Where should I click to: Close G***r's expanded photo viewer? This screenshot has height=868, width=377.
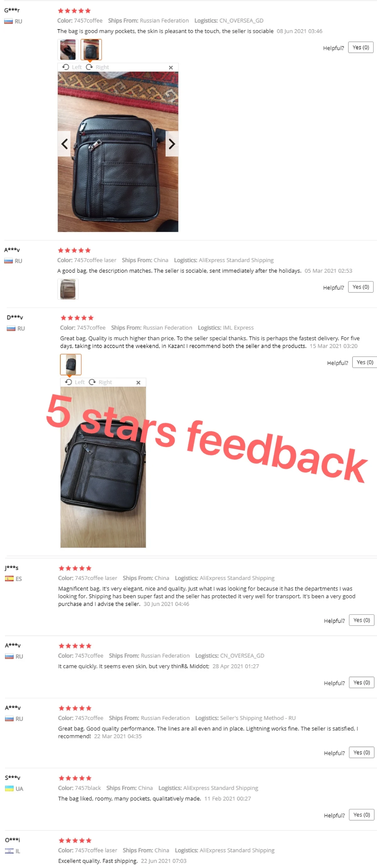[171, 67]
